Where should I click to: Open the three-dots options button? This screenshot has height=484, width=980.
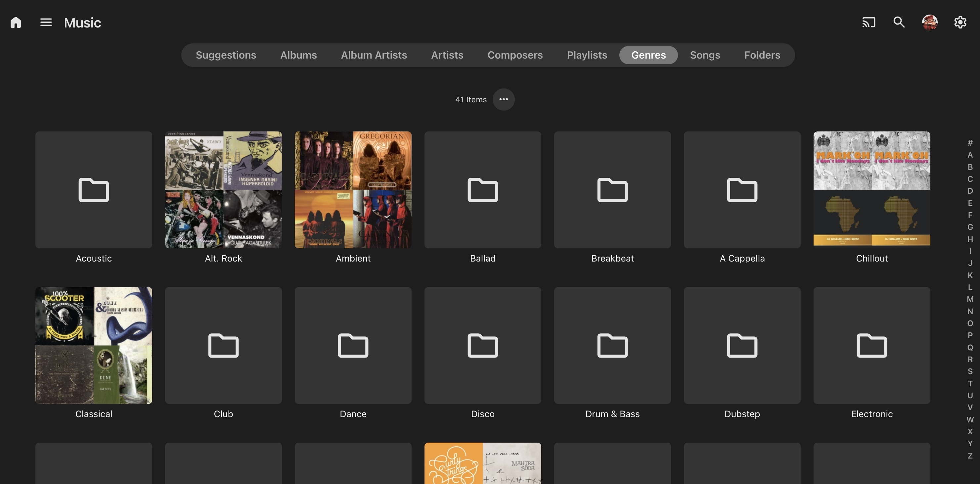[x=503, y=99]
